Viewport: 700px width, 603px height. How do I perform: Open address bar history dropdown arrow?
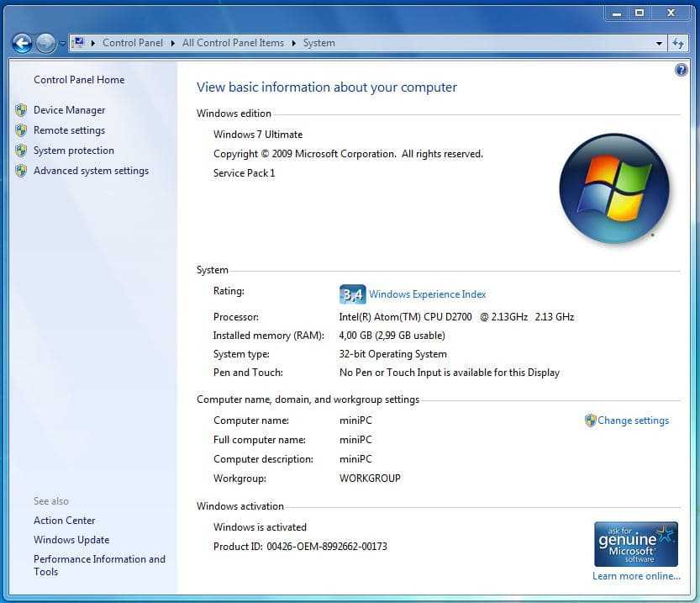point(659,44)
